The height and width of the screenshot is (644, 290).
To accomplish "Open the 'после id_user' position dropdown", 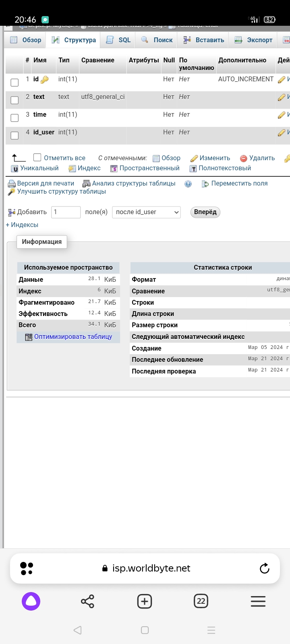I will [x=146, y=212].
